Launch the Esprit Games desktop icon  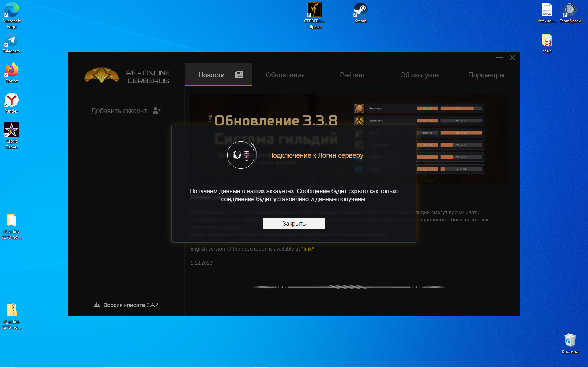(12, 136)
